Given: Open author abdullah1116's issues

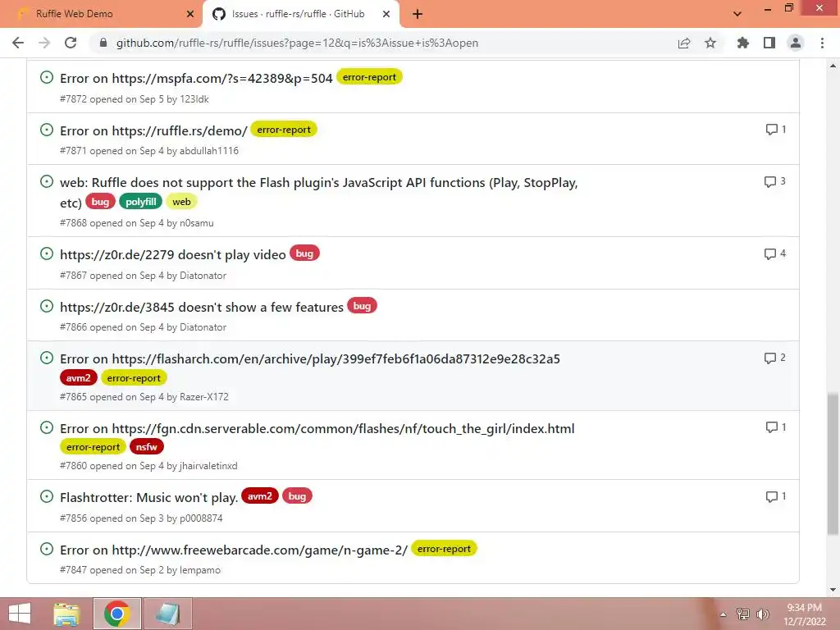Looking at the screenshot, I should [209, 151].
